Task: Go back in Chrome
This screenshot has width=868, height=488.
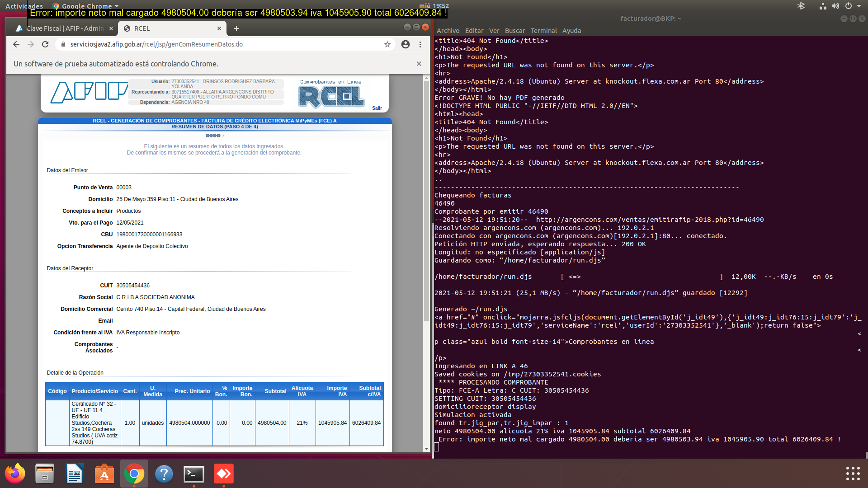Action: [x=16, y=44]
